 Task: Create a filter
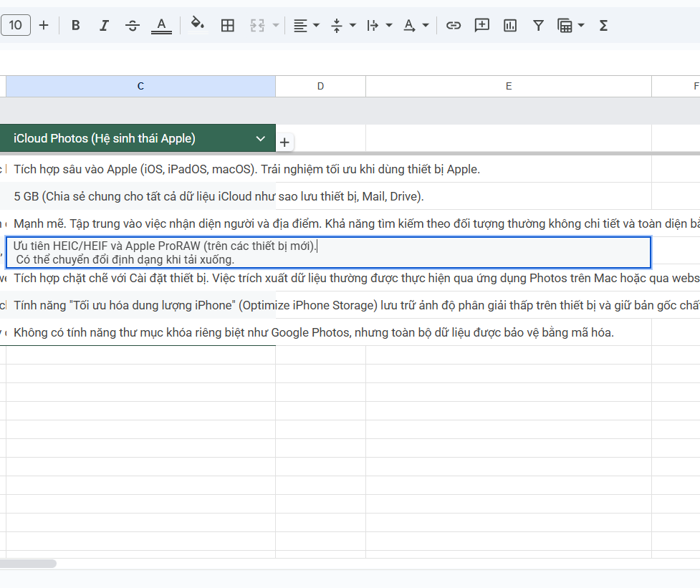pyautogui.click(x=538, y=26)
